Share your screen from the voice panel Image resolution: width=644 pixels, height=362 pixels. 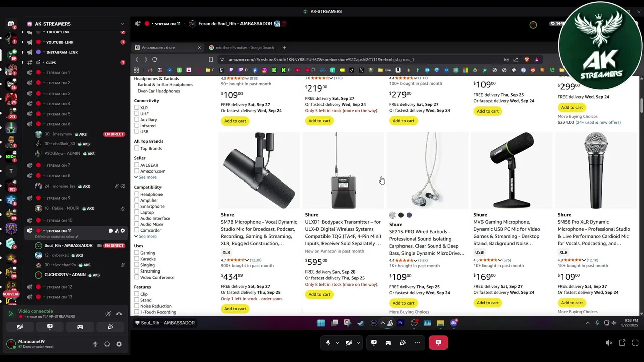(x=50, y=327)
